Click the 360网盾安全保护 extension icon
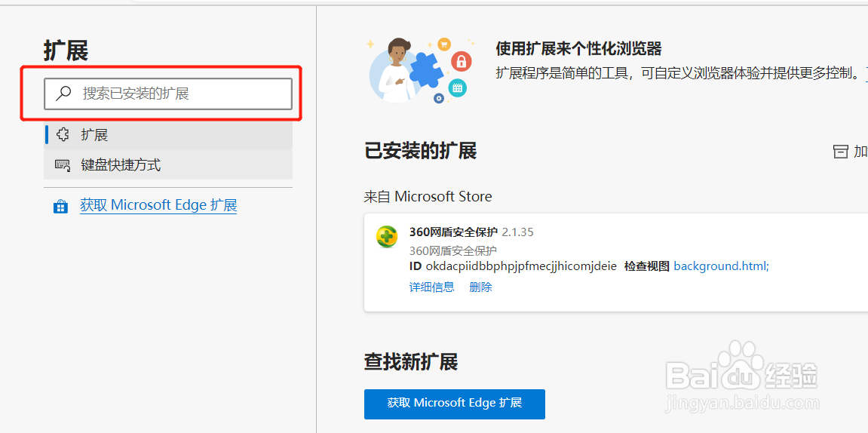Image resolution: width=868 pixels, height=433 pixels. (x=387, y=236)
